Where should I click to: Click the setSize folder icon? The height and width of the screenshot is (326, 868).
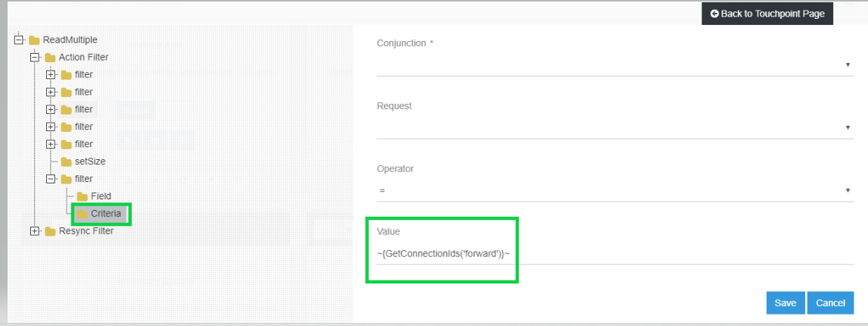pos(66,161)
